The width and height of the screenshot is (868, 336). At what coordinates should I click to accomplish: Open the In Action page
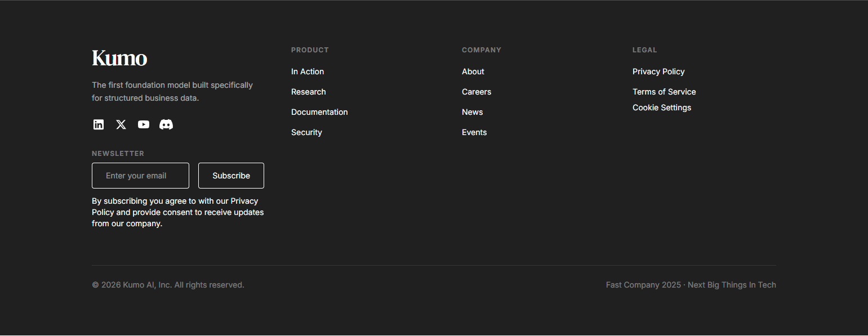pyautogui.click(x=308, y=71)
